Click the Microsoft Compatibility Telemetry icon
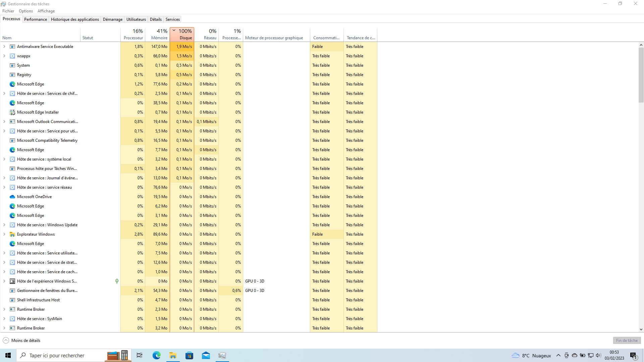This screenshot has width=644, height=362. [x=12, y=140]
